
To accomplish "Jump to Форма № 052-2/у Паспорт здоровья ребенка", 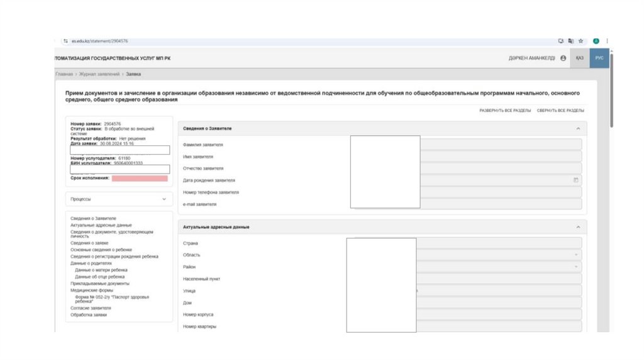I will [x=112, y=299].
